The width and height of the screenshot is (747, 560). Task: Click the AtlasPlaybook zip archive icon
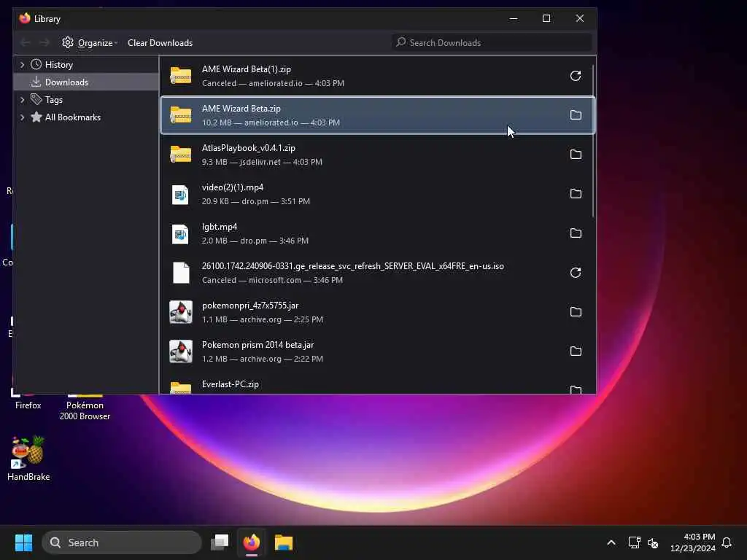[181, 155]
